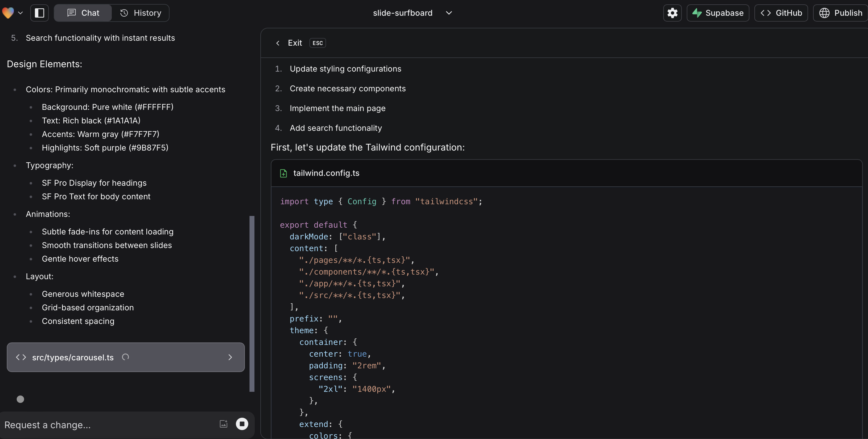868x439 pixels.
Task: Toggle the sidebar panel icon
Action: (39, 12)
